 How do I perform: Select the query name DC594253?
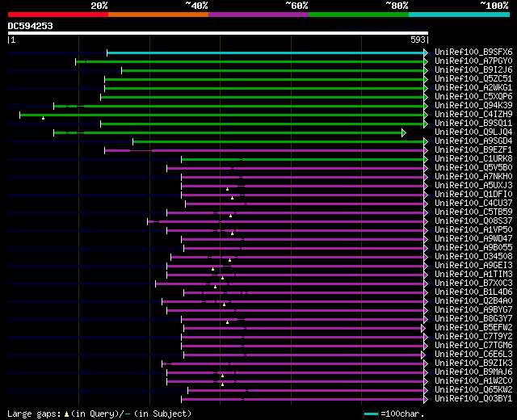click(x=31, y=26)
